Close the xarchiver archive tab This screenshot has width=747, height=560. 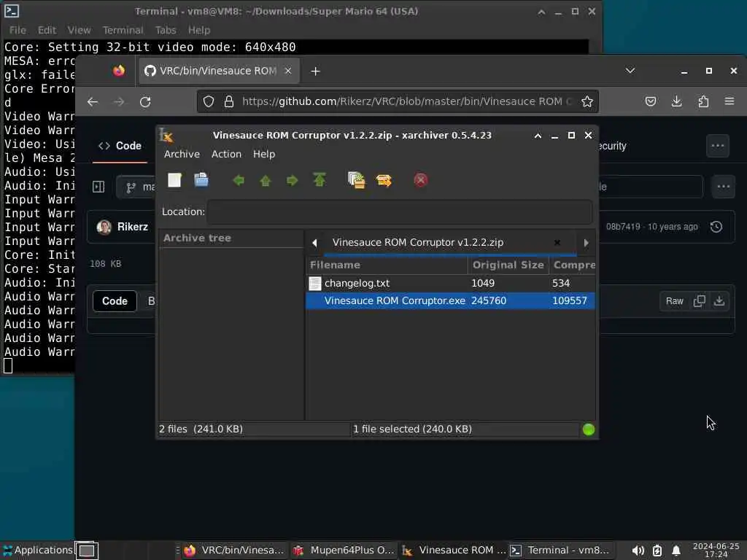click(x=557, y=242)
